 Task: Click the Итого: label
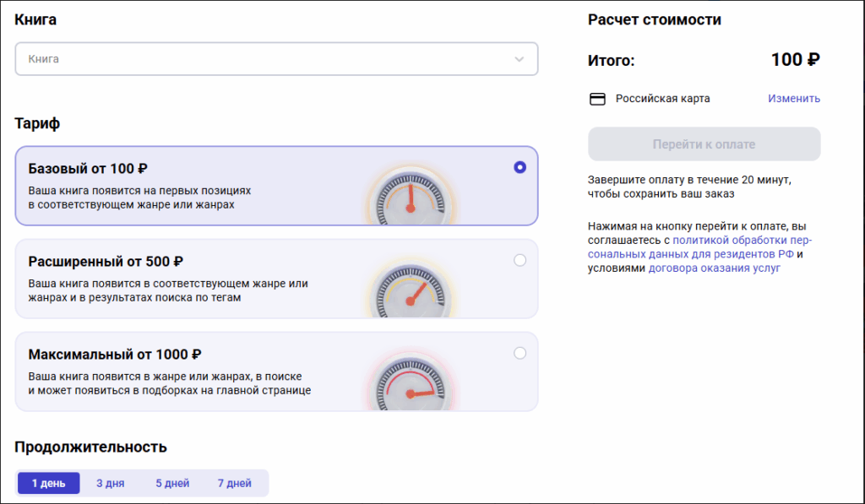tap(612, 61)
